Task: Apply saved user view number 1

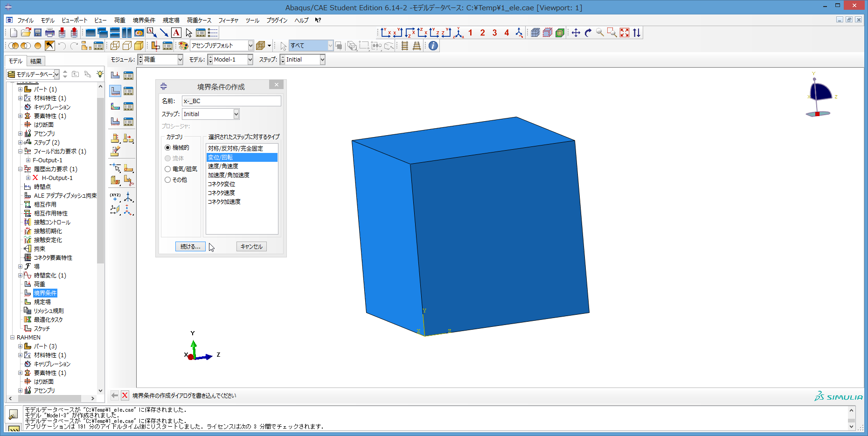Action: point(470,33)
